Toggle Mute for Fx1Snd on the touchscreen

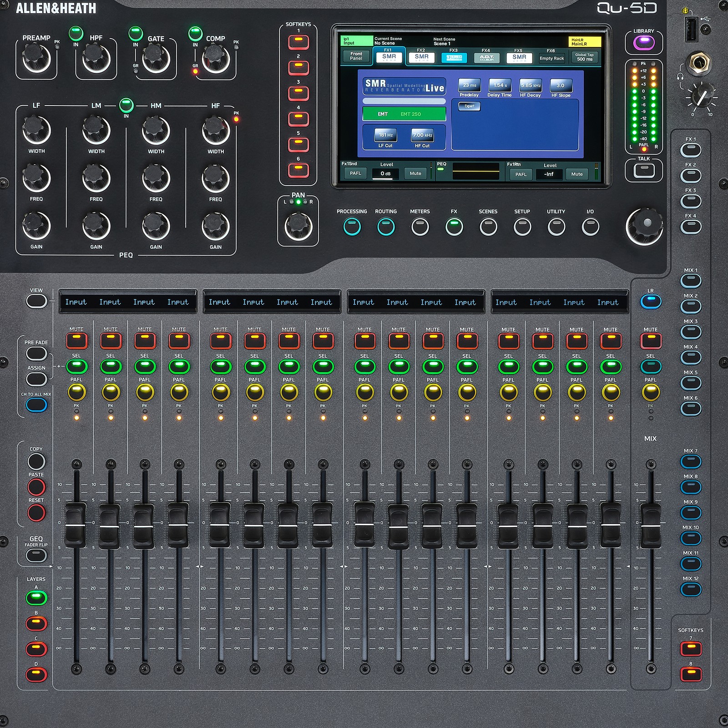tap(415, 173)
